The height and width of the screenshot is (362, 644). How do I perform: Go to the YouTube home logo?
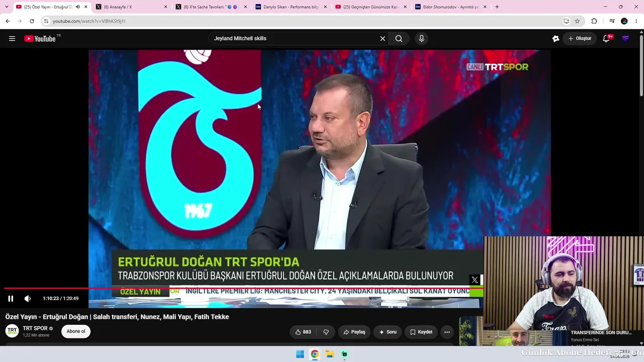pyautogui.click(x=40, y=39)
